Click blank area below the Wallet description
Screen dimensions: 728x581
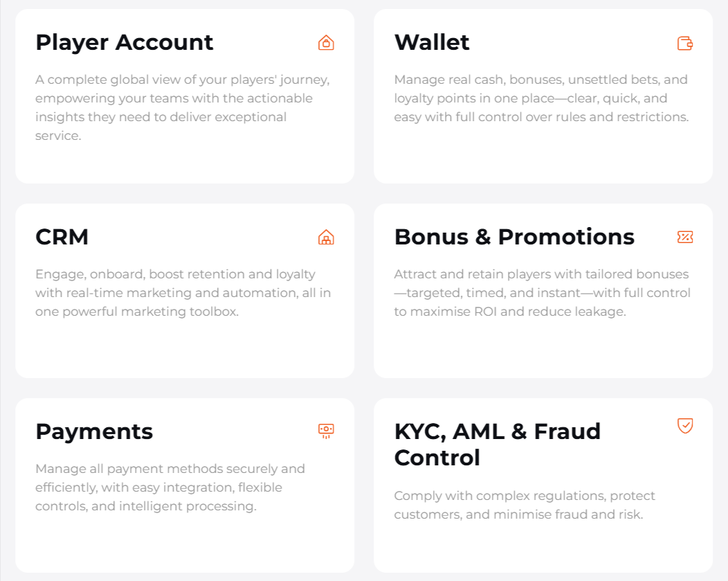tap(543, 156)
